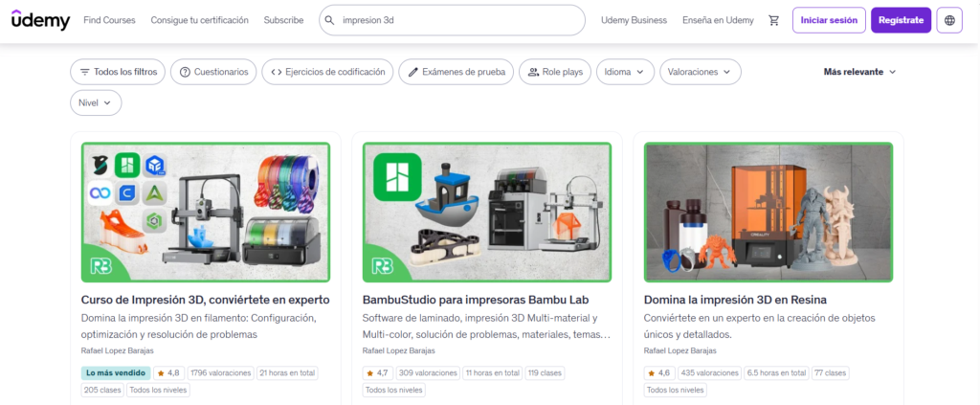Filter by Ejercicios de codificación
Screen dimensions: 980x405
[x=327, y=72]
